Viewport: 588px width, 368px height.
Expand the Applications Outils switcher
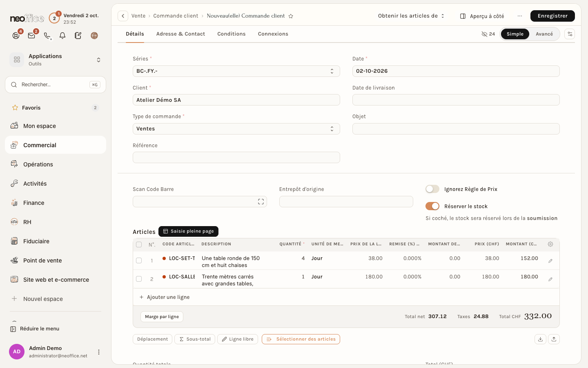tap(56, 60)
